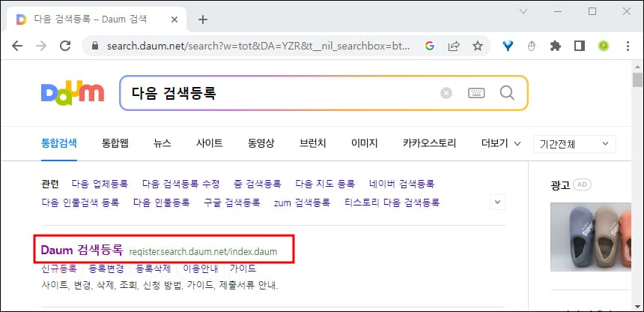Click the padlock site info icon
The height and width of the screenshot is (312, 644).
[x=95, y=46]
